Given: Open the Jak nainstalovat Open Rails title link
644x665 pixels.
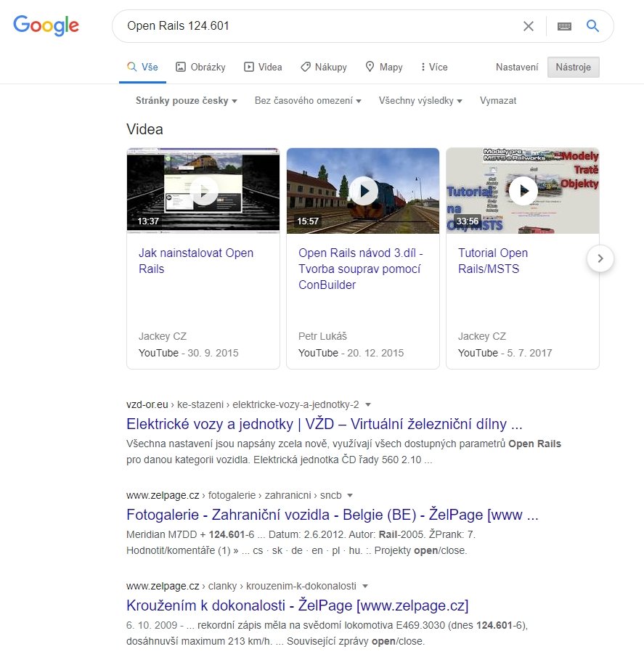Looking at the screenshot, I should (195, 261).
